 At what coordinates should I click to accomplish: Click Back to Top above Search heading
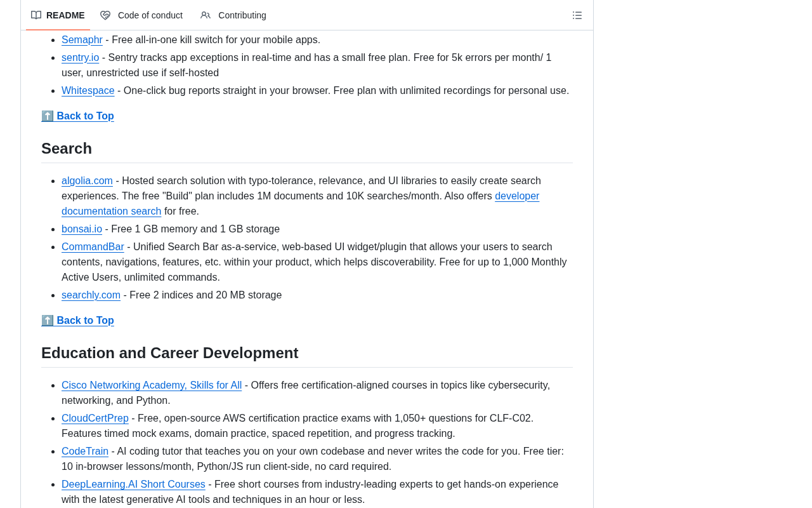pyautogui.click(x=77, y=116)
